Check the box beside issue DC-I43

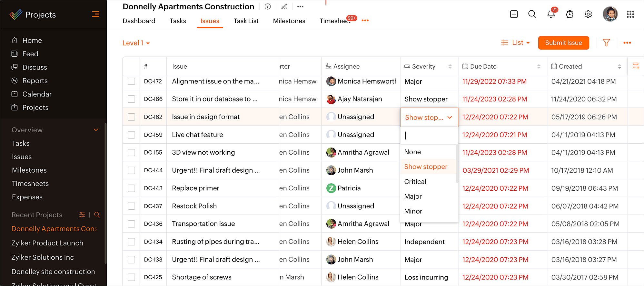coord(131,188)
